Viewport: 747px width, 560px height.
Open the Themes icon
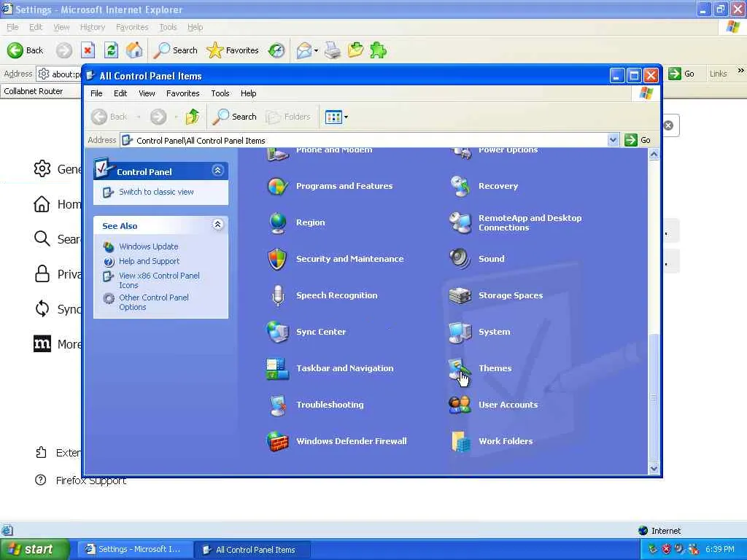pyautogui.click(x=460, y=368)
